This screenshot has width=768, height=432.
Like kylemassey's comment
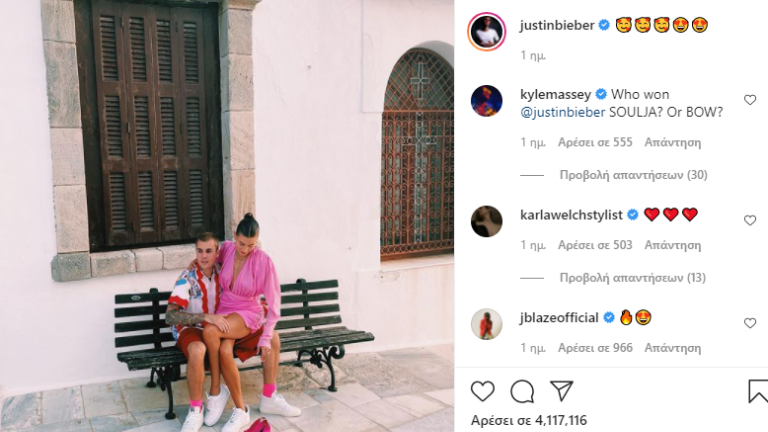tap(750, 100)
